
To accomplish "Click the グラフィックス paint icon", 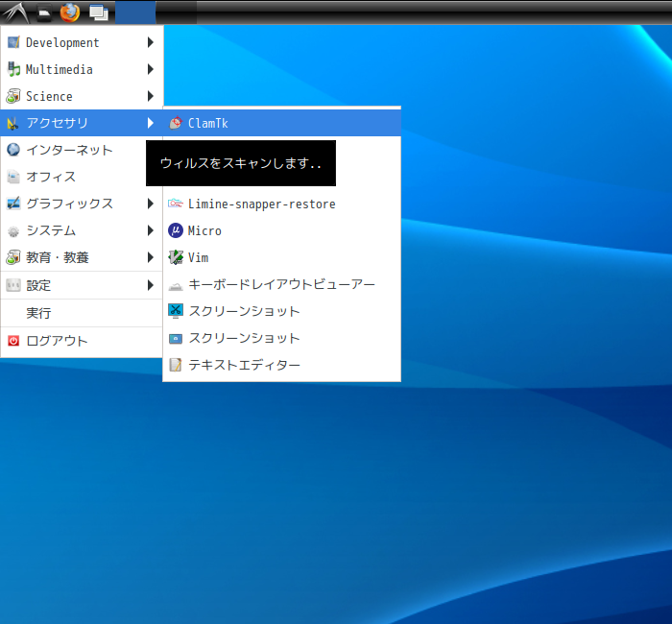I will coord(13,204).
